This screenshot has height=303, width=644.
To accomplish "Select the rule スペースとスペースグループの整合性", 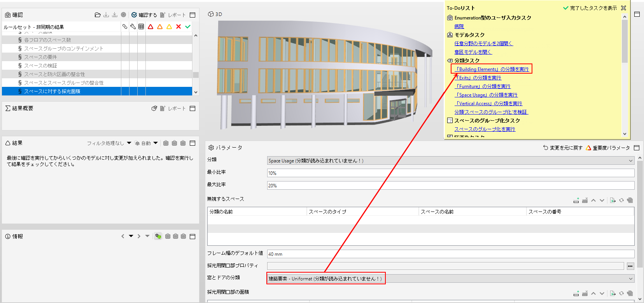I will coord(97,83).
